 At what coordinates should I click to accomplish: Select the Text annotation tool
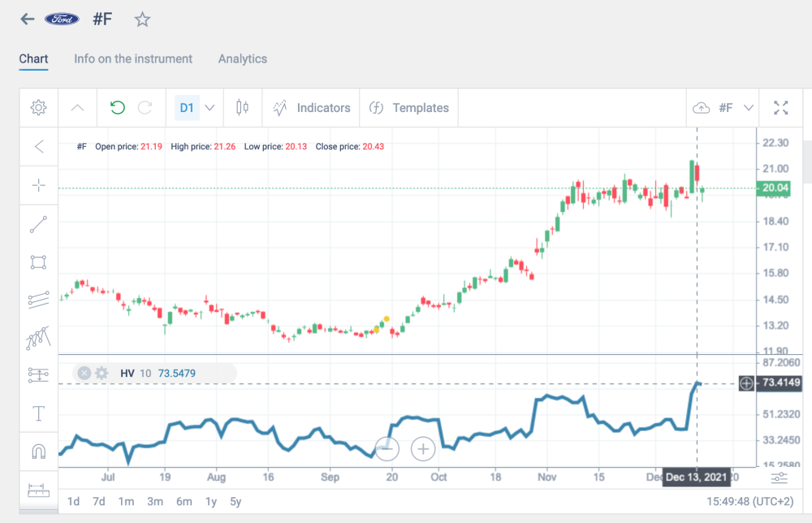click(38, 413)
